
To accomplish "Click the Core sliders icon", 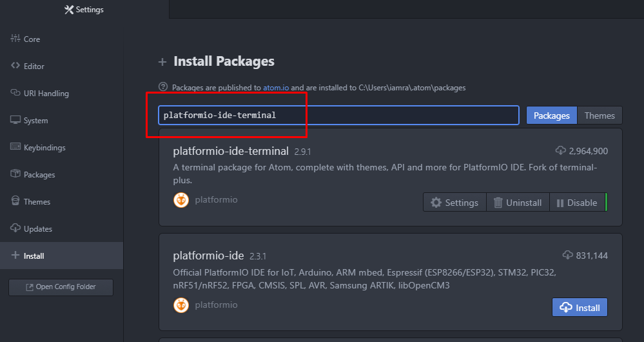I will click(x=15, y=38).
